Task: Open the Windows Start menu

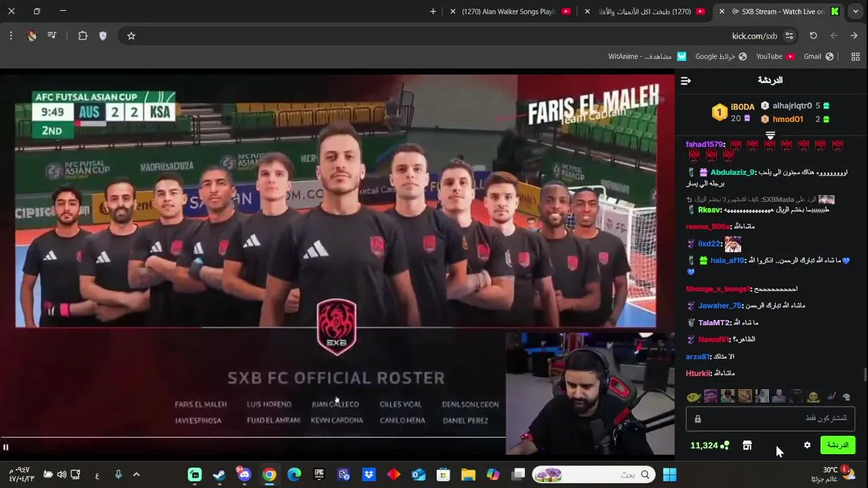Action: point(670,475)
